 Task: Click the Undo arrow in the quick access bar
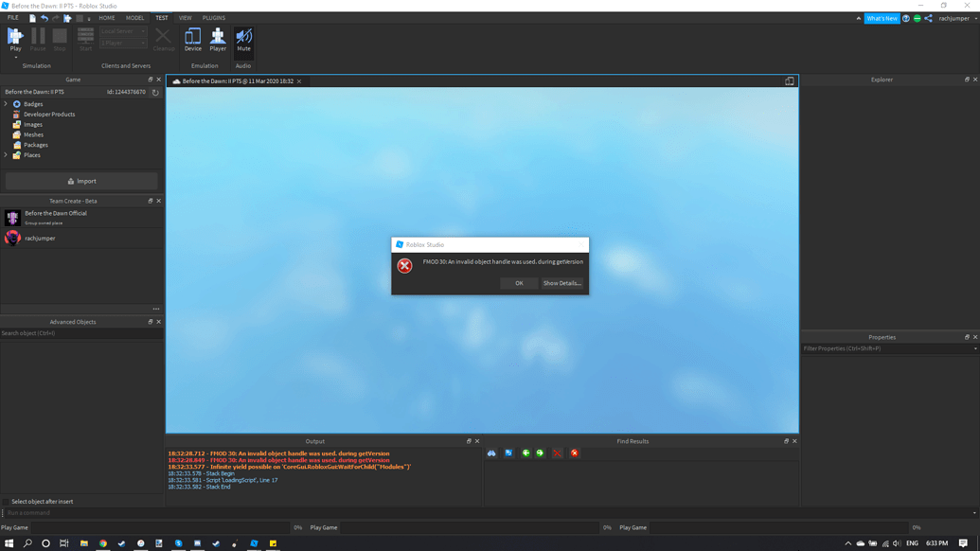[44, 17]
